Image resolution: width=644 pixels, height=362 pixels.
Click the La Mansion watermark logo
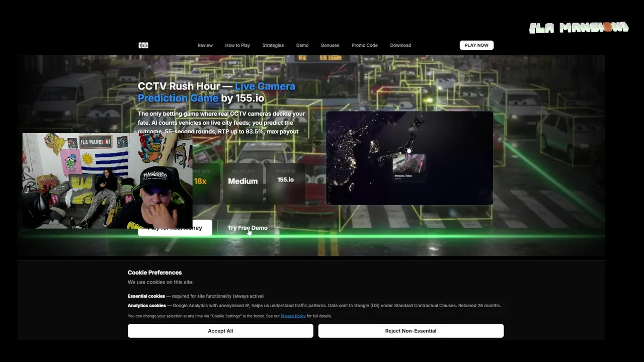579,28
